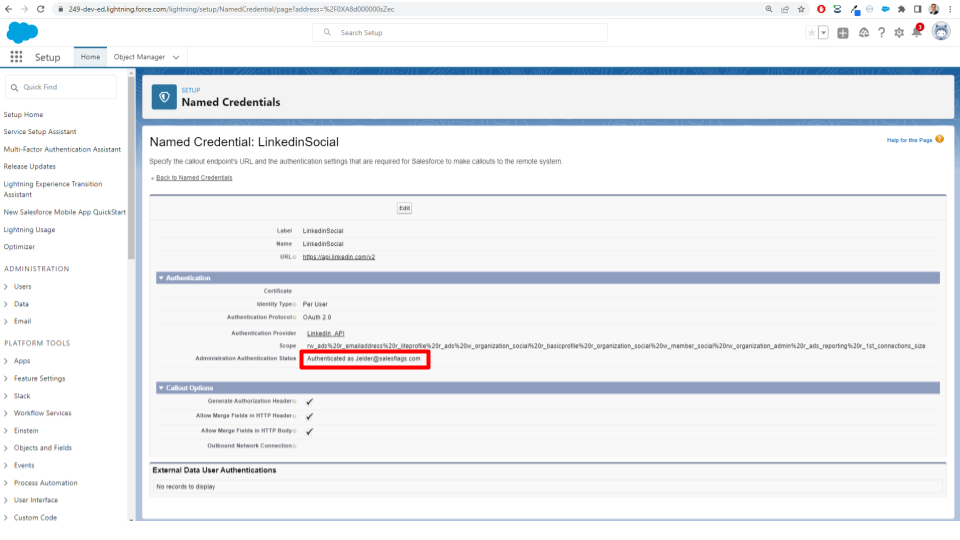This screenshot has height=540, width=960.
Task: Click the browser forward arrow
Action: (x=24, y=9)
